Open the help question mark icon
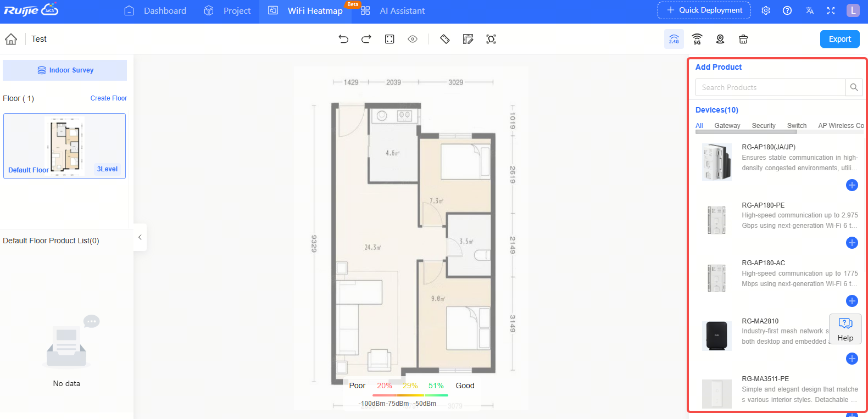This screenshot has width=868, height=419. (x=787, y=10)
